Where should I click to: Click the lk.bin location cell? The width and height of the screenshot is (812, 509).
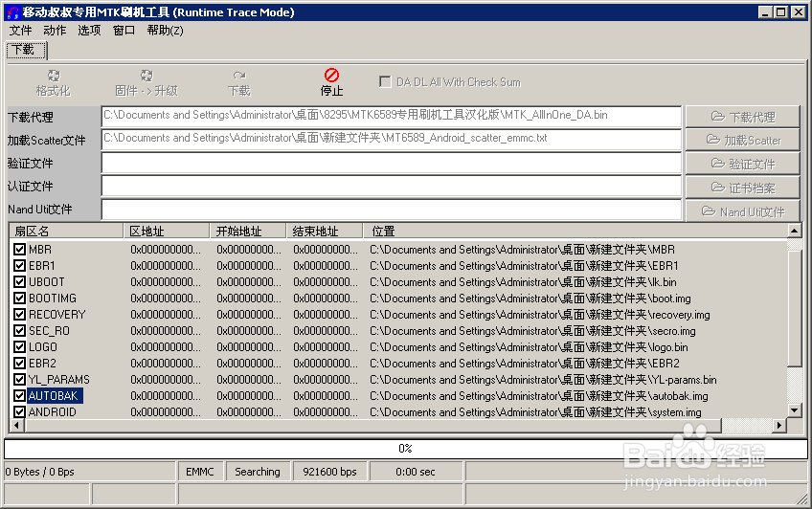pos(523,282)
